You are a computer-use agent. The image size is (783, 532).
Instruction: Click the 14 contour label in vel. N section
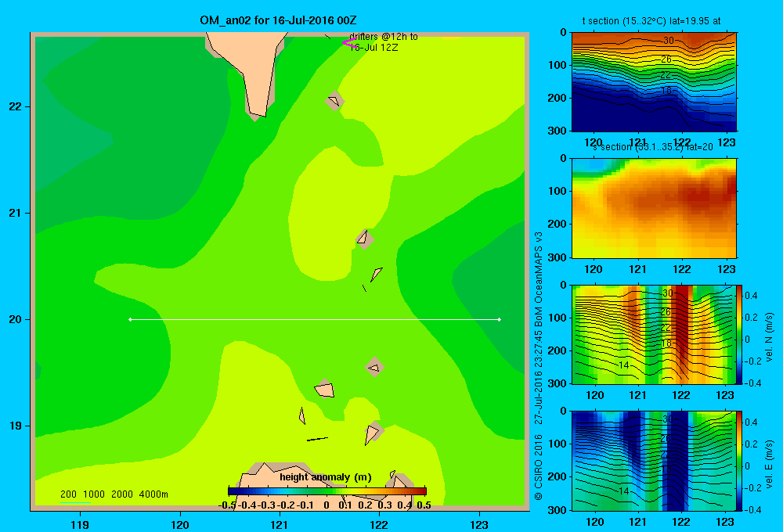pos(624,365)
